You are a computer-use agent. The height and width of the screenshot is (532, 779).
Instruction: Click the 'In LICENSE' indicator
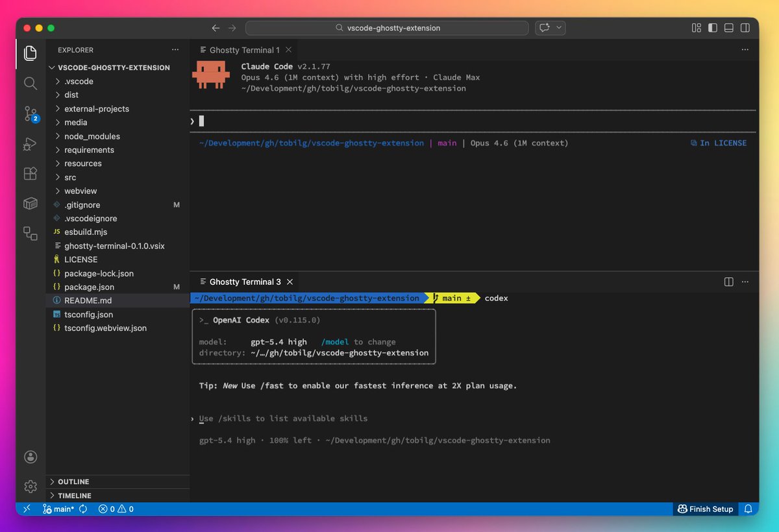pos(719,143)
